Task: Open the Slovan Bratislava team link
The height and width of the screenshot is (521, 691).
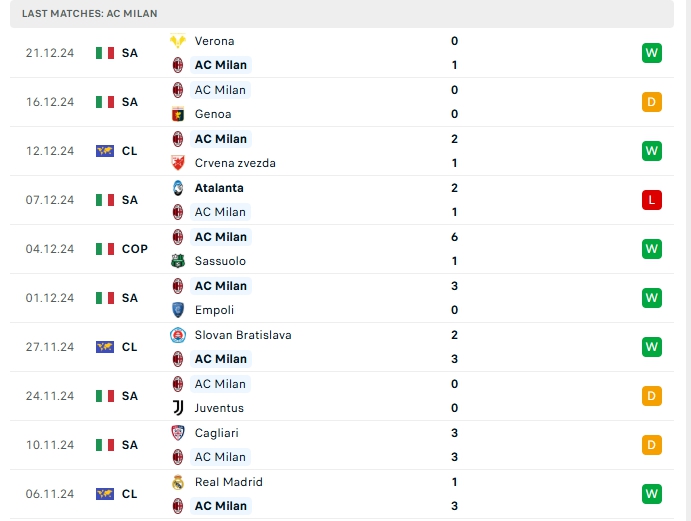Action: tap(243, 335)
